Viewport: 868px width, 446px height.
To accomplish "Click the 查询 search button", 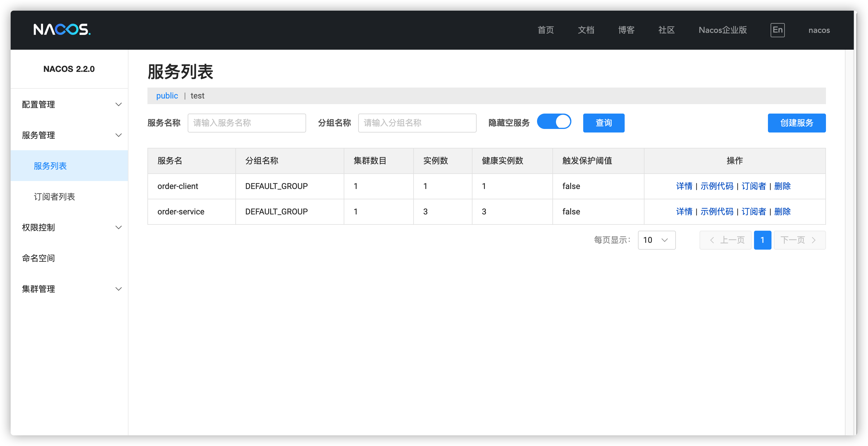I will (x=604, y=123).
